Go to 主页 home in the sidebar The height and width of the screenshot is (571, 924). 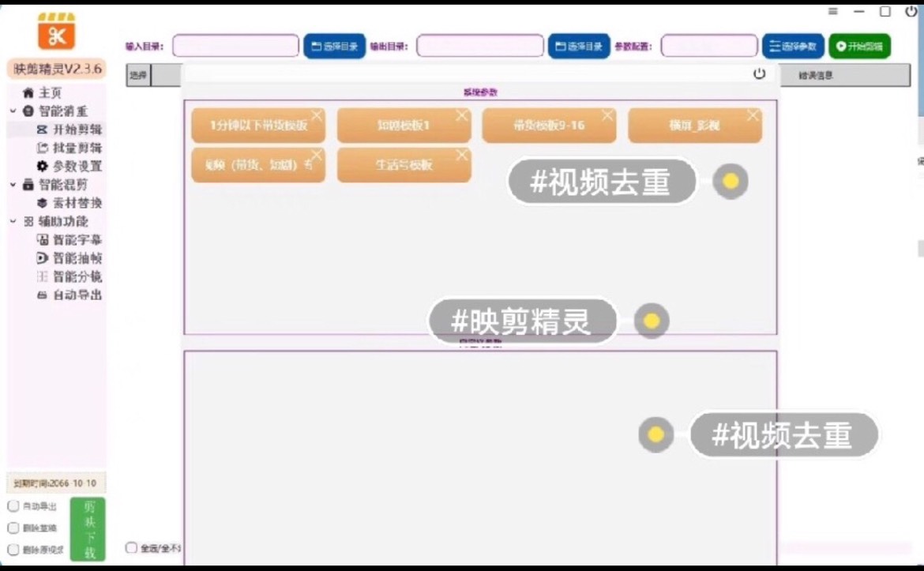(x=42, y=92)
